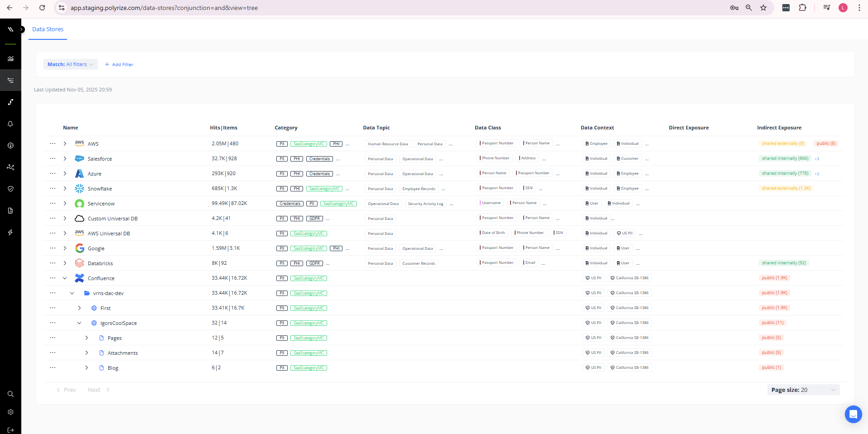Open the chat support bubble
Viewport: 868px width, 434px height.
(x=853, y=414)
